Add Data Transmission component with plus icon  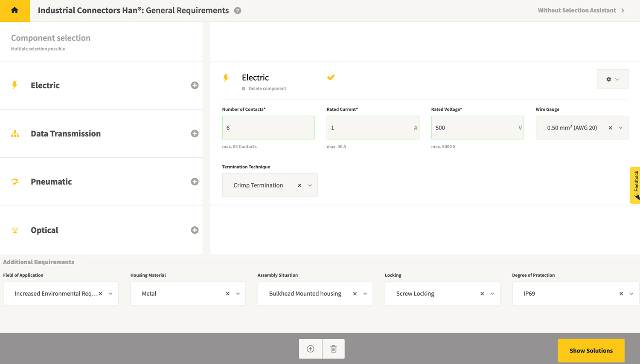point(195,133)
